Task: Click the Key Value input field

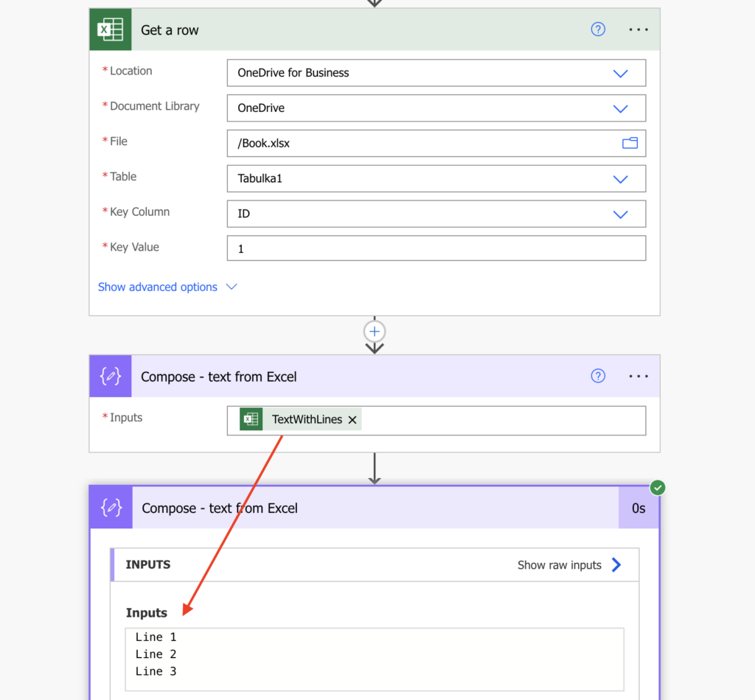Action: (x=436, y=248)
